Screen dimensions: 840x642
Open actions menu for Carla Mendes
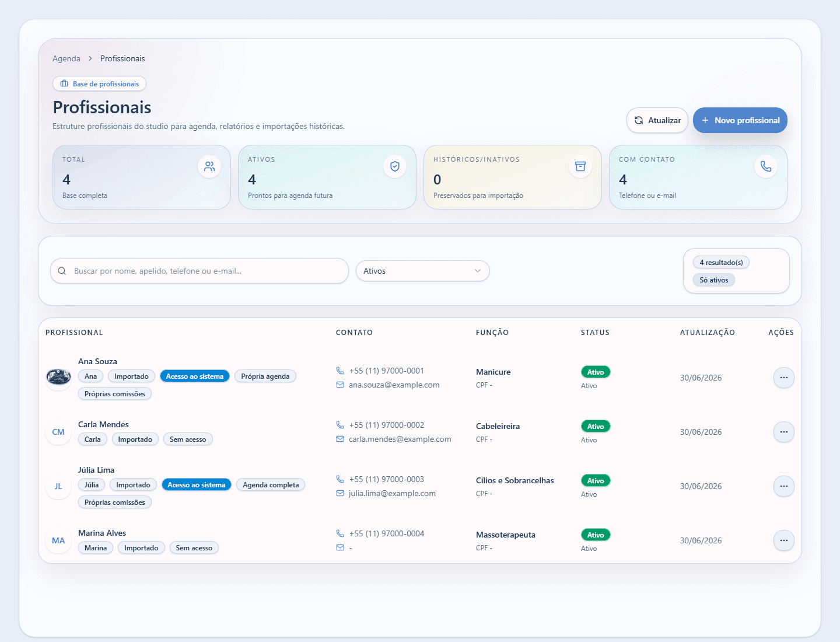click(x=784, y=432)
